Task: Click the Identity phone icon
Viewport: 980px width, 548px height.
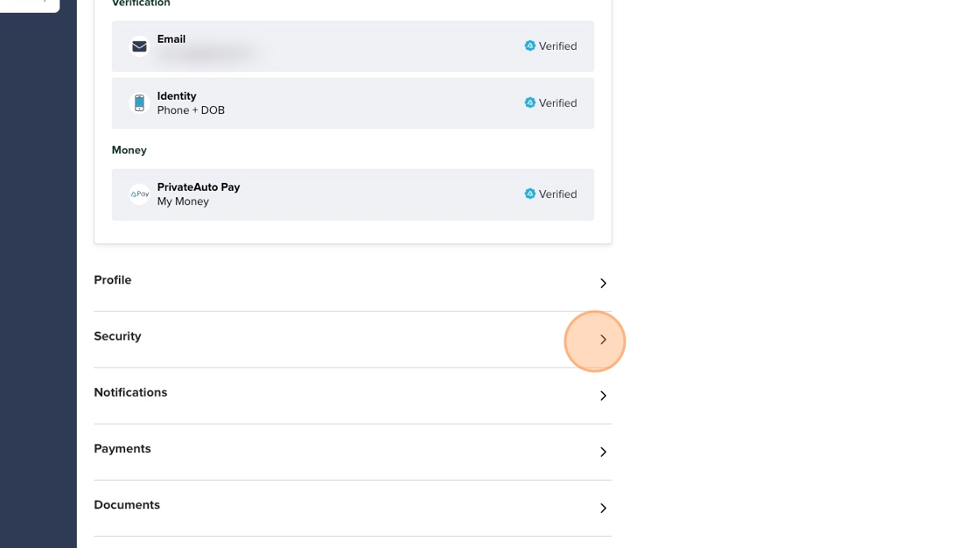Action: 139,103
